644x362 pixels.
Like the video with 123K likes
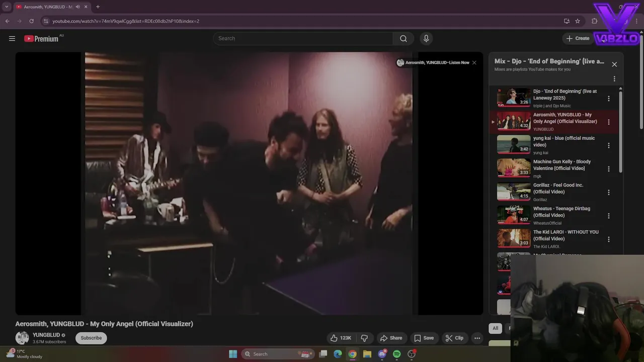[340, 338]
